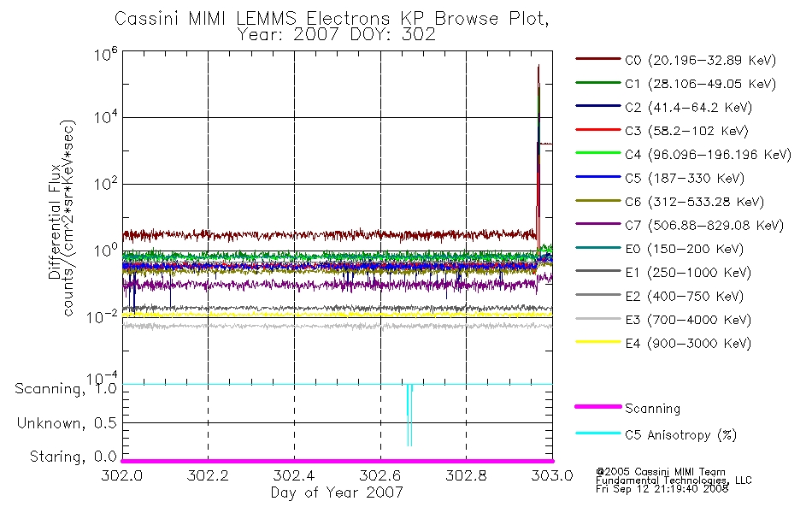The height and width of the screenshot is (513, 812).
Task: Click the 'C5 Anisotropy (%)' legend label
Action: point(681,435)
